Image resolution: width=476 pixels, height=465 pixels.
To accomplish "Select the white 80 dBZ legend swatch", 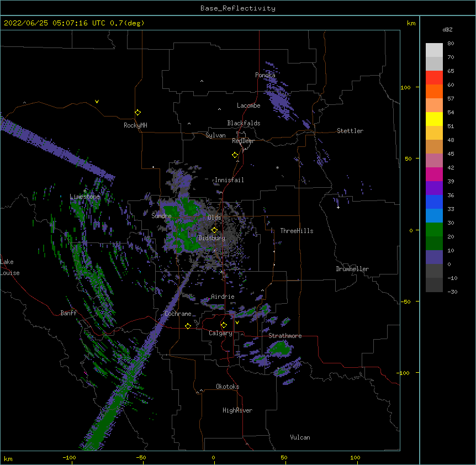I will [434, 50].
